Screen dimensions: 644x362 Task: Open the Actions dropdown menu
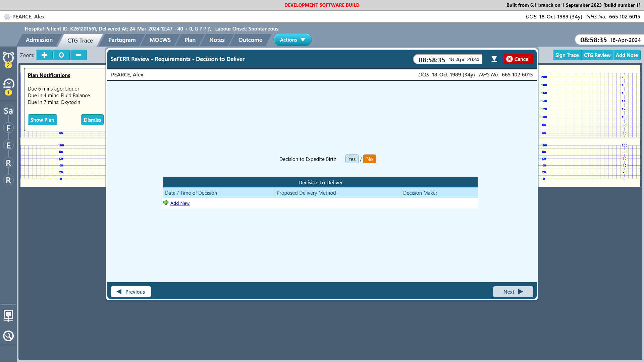(x=293, y=40)
